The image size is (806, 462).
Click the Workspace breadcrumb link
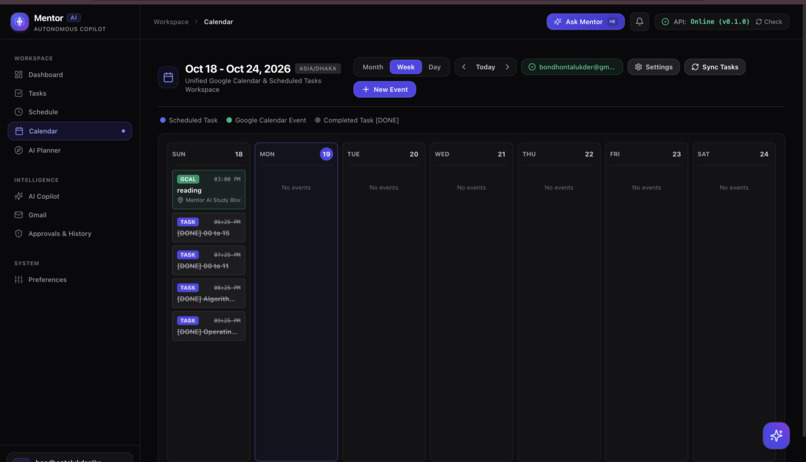click(171, 22)
